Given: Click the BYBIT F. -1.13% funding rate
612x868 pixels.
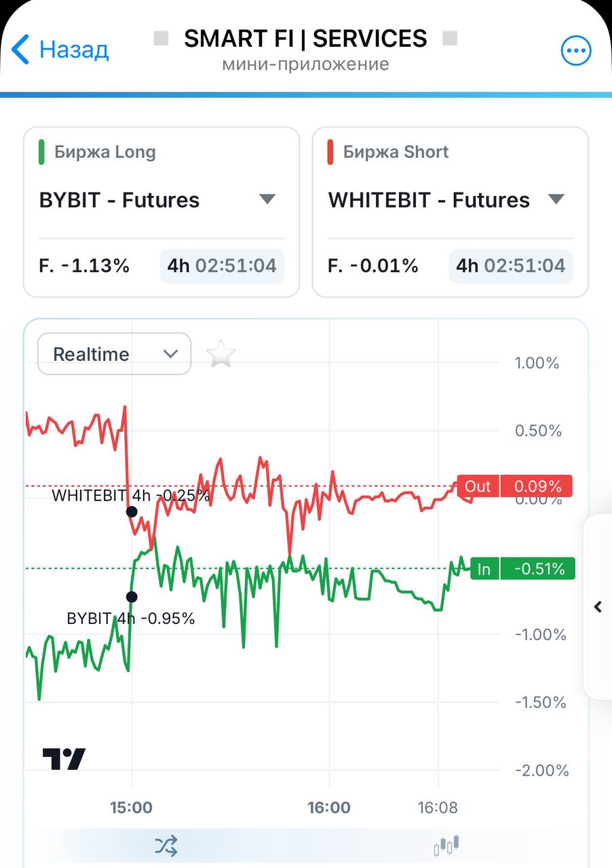Looking at the screenshot, I should 84,266.
